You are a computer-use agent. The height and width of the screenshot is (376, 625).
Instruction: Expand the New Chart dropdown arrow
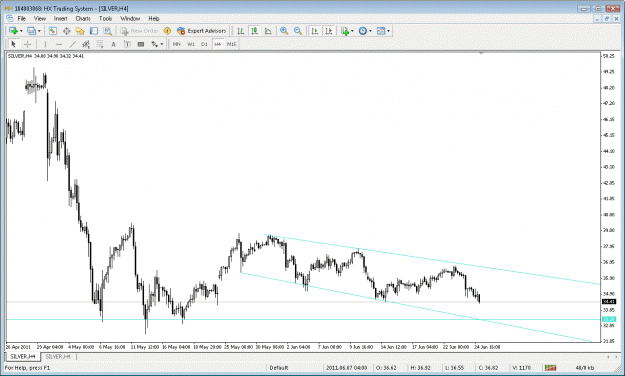[21, 31]
